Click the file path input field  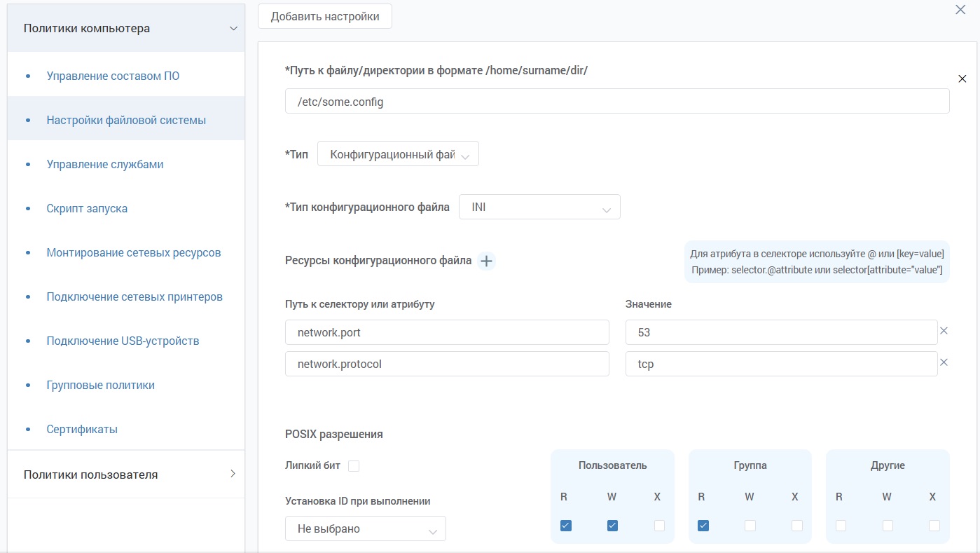click(616, 102)
